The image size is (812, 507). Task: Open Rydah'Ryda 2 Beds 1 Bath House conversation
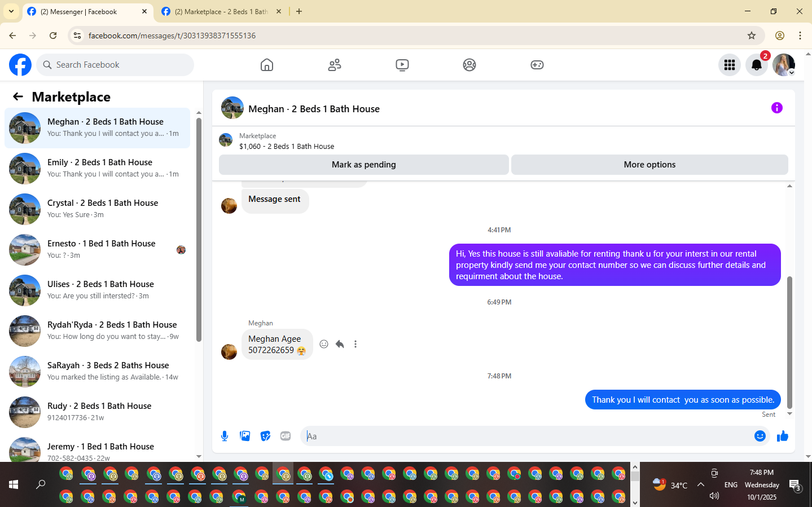97,331
